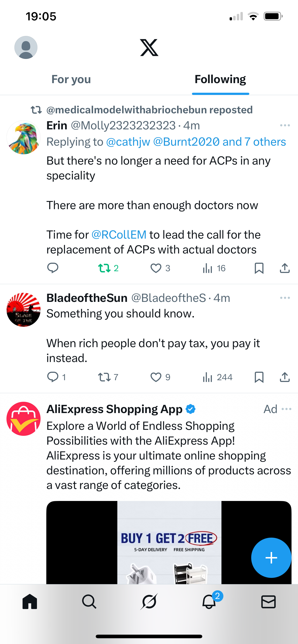Open more options on AliExpress ad
This screenshot has height=644, width=298.
point(286,409)
